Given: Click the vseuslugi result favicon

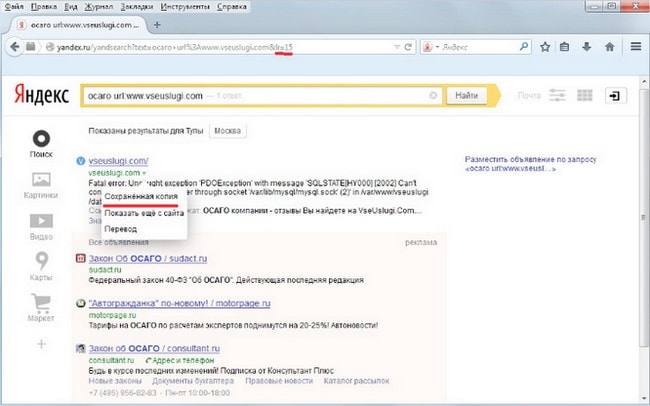Looking at the screenshot, I should pyautogui.click(x=81, y=161).
